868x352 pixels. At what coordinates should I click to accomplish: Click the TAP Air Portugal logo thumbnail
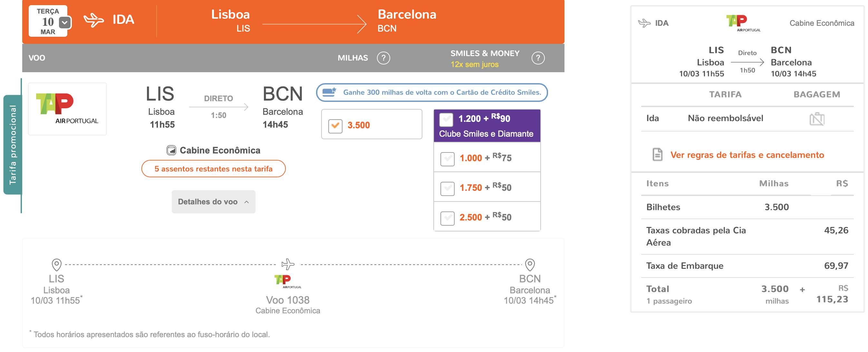pos(67,109)
